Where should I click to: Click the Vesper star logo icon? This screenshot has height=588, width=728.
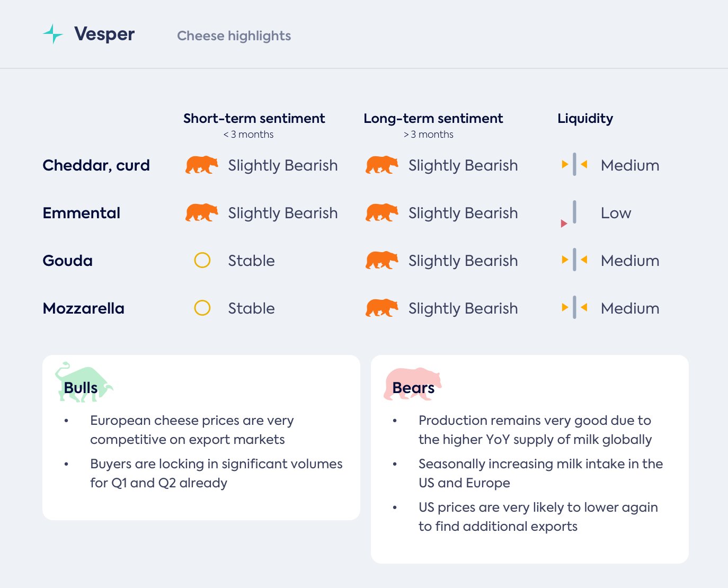(53, 34)
